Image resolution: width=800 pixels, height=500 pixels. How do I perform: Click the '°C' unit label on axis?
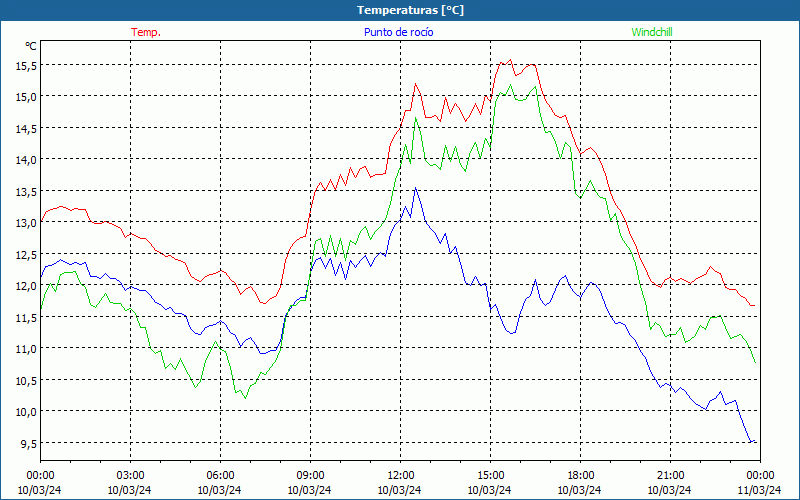click(x=31, y=46)
